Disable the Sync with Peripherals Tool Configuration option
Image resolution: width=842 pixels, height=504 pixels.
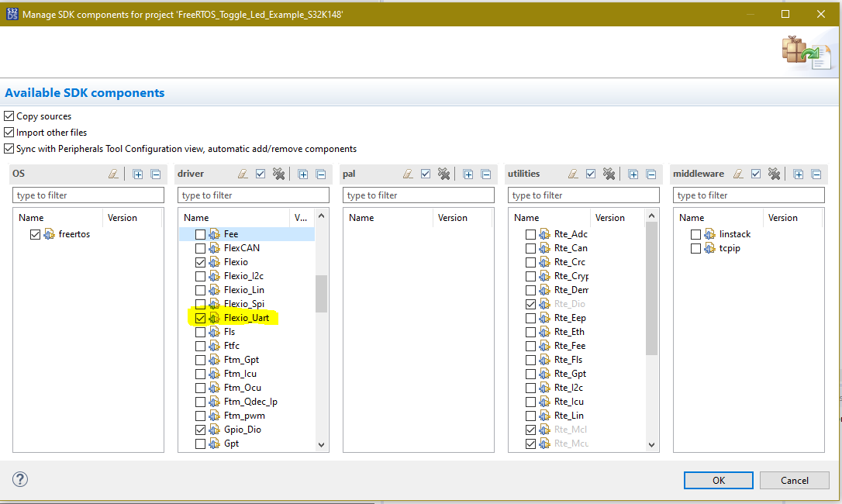(8, 148)
